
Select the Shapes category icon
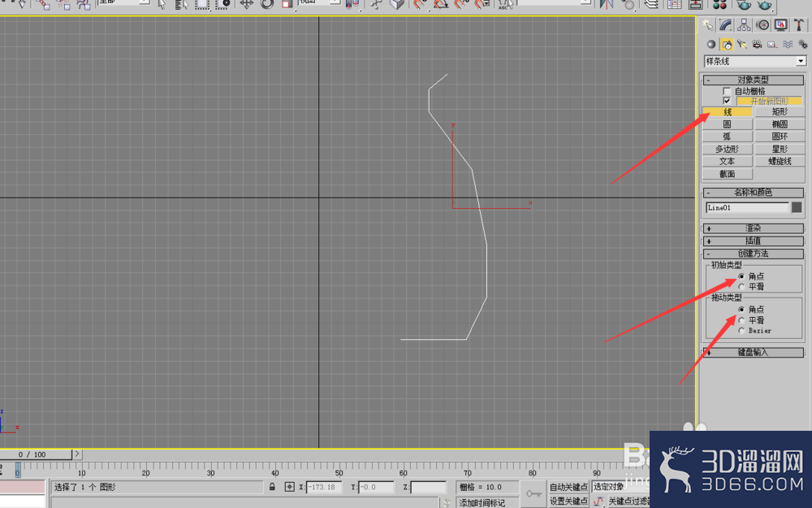pyautogui.click(x=727, y=45)
